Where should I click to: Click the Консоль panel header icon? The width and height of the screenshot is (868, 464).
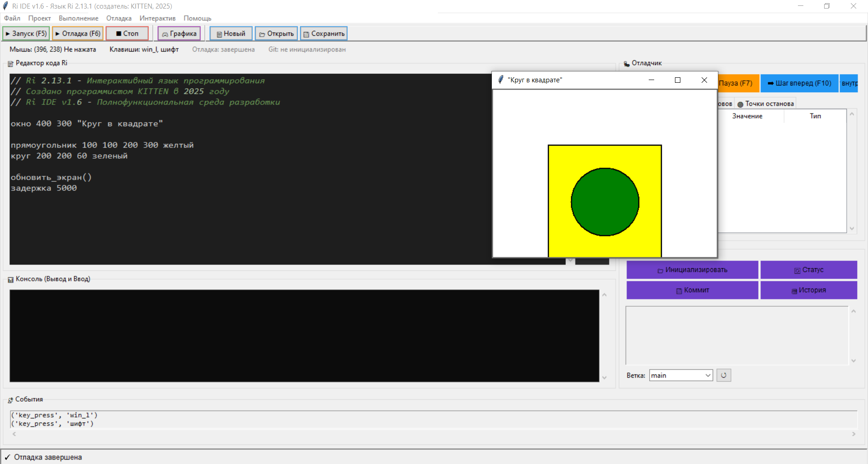click(x=10, y=280)
